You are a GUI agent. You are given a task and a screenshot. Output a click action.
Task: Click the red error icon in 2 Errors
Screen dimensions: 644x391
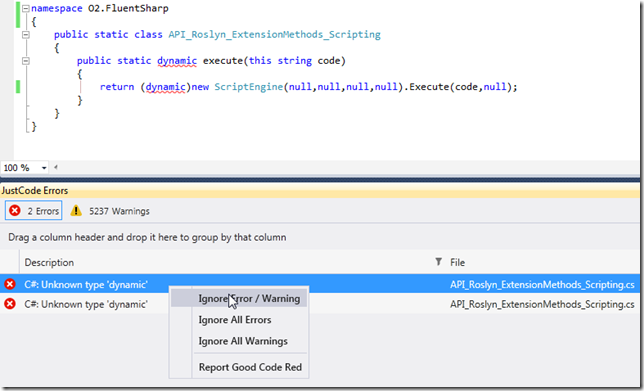15,211
